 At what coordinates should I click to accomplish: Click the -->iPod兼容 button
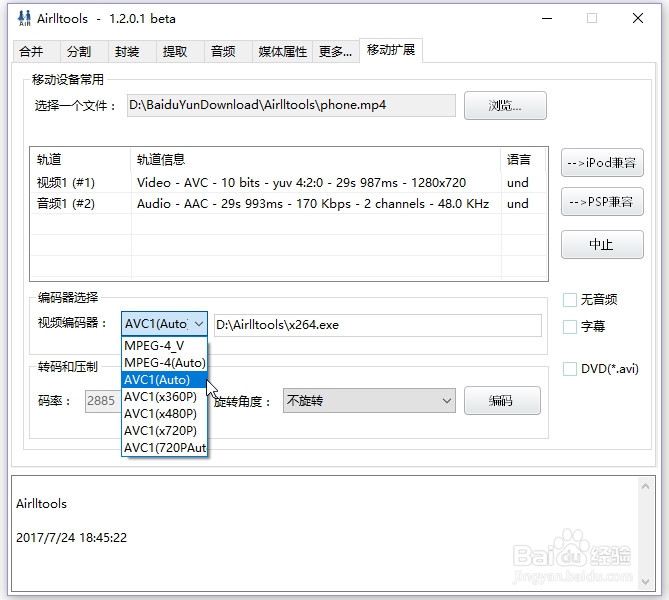click(x=602, y=163)
